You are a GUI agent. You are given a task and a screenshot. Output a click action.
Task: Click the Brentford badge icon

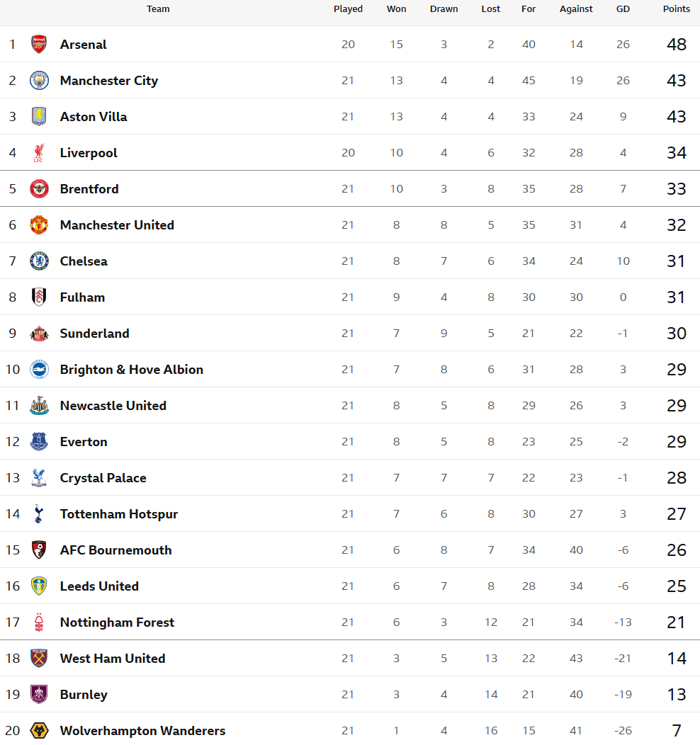click(39, 189)
